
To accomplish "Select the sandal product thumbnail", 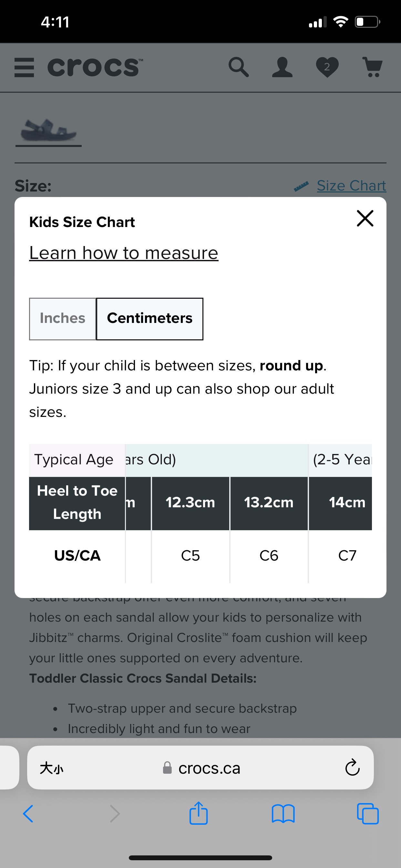I will point(48,131).
